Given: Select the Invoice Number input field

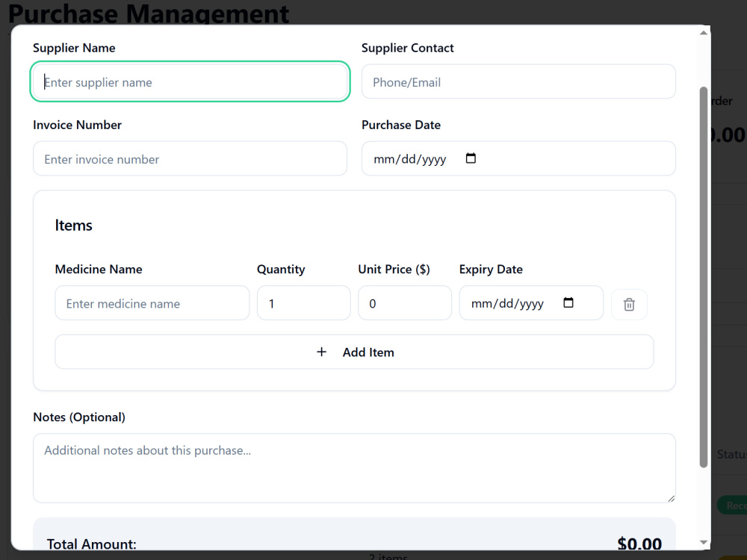Looking at the screenshot, I should tap(190, 158).
